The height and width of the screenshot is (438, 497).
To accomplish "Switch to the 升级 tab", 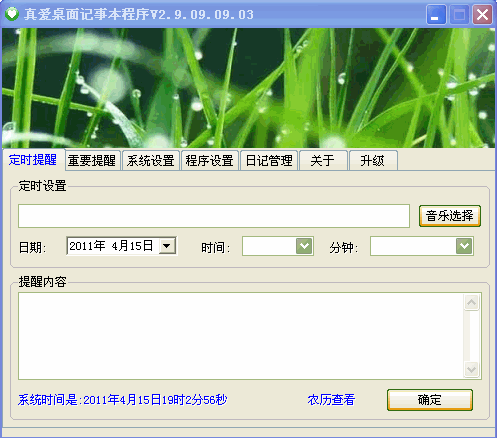I will 373,161.
